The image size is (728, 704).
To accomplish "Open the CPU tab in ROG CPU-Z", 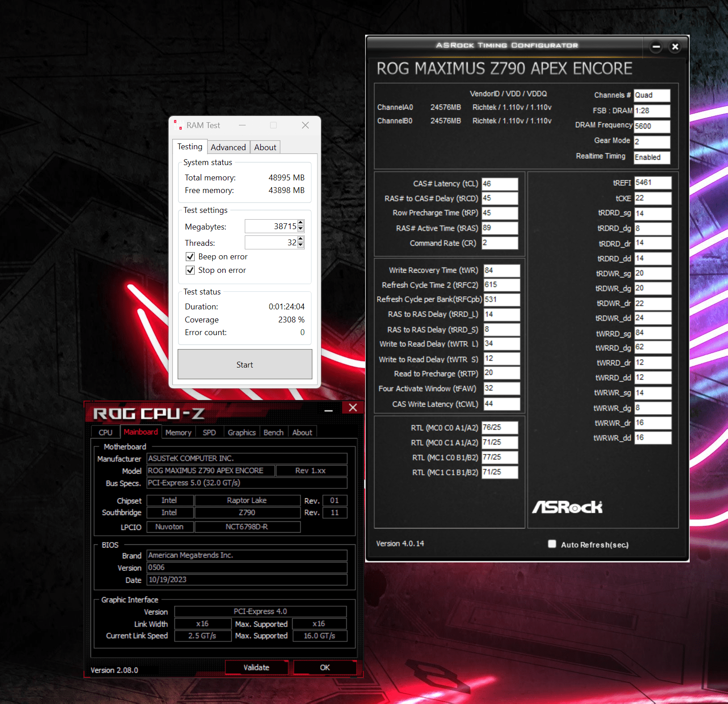I will point(105,432).
